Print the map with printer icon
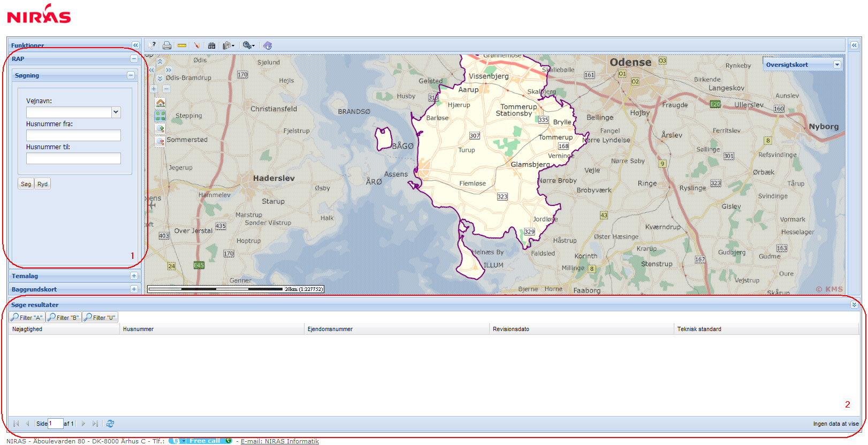Viewport: 868px width, 445px height. click(167, 45)
